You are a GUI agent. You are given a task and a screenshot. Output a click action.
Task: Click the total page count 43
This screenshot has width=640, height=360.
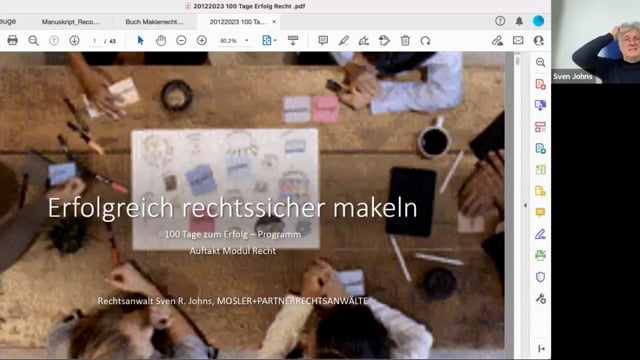(113, 41)
